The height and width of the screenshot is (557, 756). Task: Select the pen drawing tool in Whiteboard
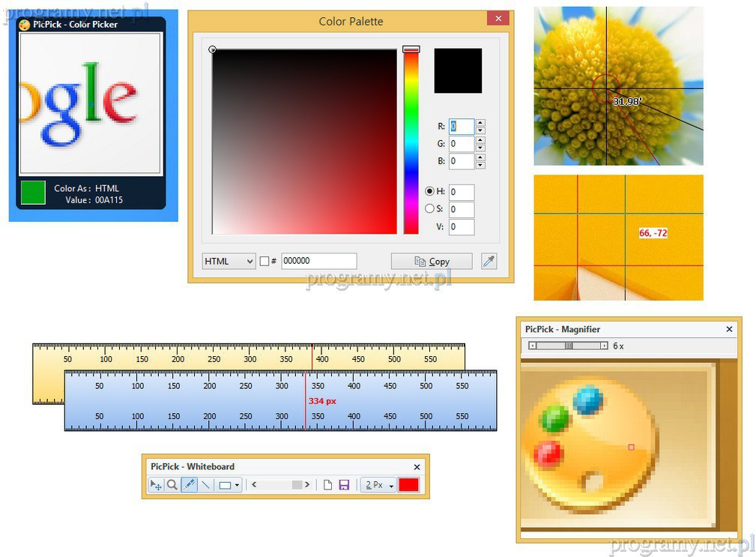coord(190,485)
